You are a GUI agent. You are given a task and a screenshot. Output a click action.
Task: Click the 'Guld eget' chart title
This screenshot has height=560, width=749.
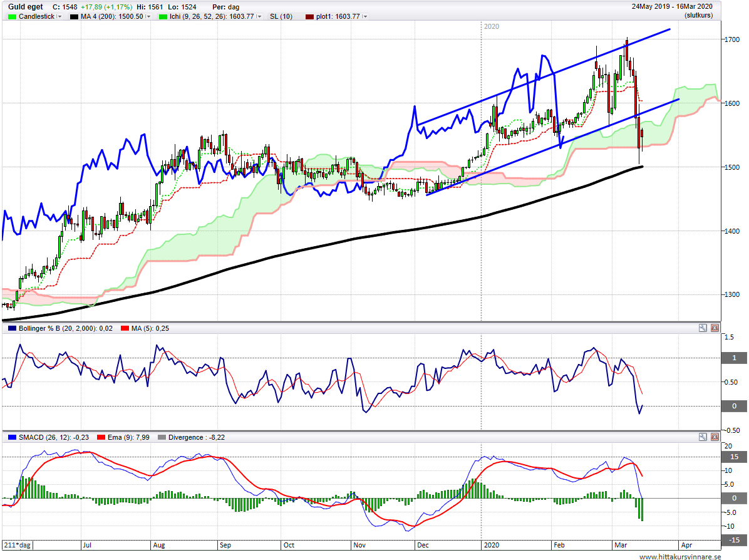tap(25, 7)
